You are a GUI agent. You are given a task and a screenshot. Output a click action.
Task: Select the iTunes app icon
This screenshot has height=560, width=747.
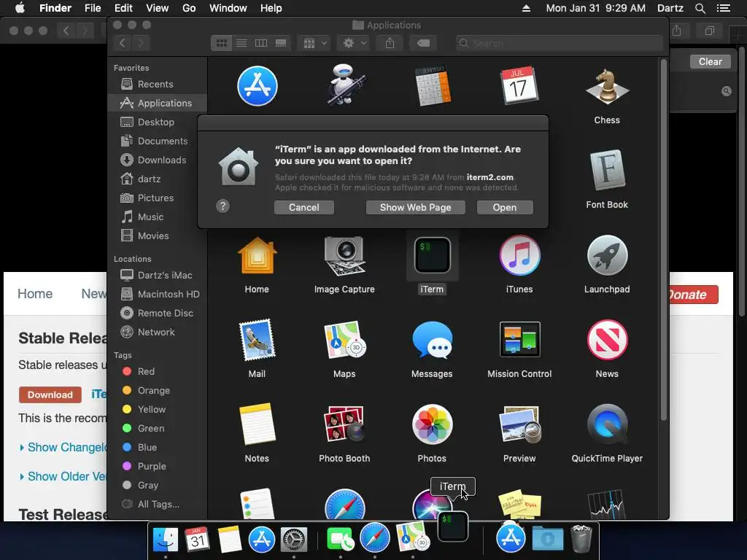(x=519, y=256)
